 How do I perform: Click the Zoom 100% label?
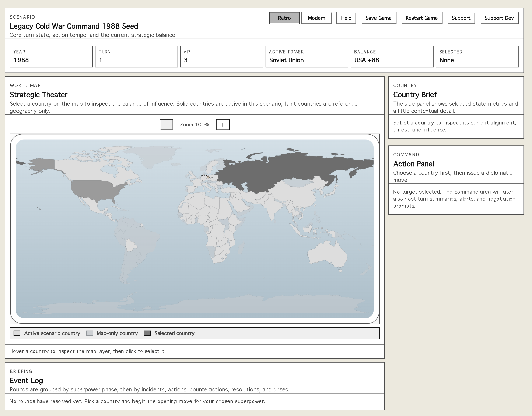point(195,125)
